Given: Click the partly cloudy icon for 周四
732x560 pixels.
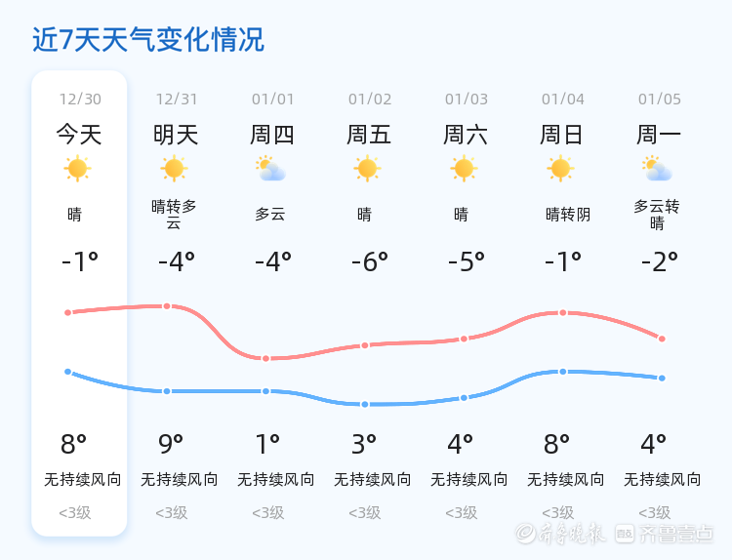Looking at the screenshot, I should tap(270, 170).
